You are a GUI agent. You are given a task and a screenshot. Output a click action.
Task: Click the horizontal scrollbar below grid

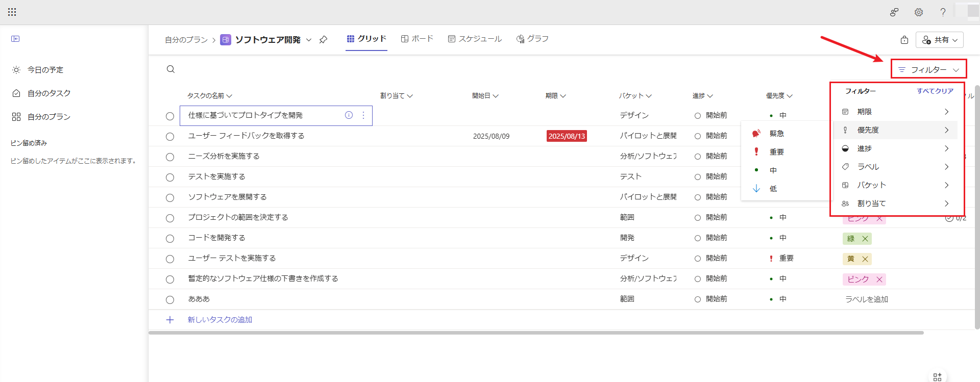pyautogui.click(x=536, y=333)
